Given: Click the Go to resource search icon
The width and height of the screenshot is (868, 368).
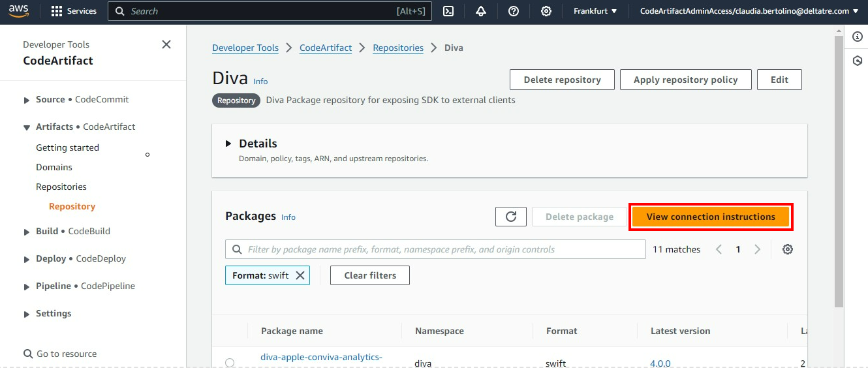Looking at the screenshot, I should [x=28, y=354].
